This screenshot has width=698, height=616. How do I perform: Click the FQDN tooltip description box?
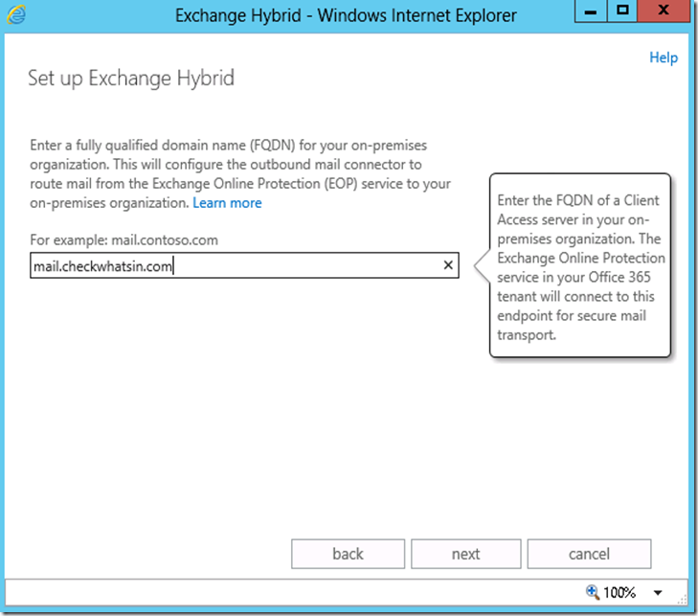[x=580, y=265]
